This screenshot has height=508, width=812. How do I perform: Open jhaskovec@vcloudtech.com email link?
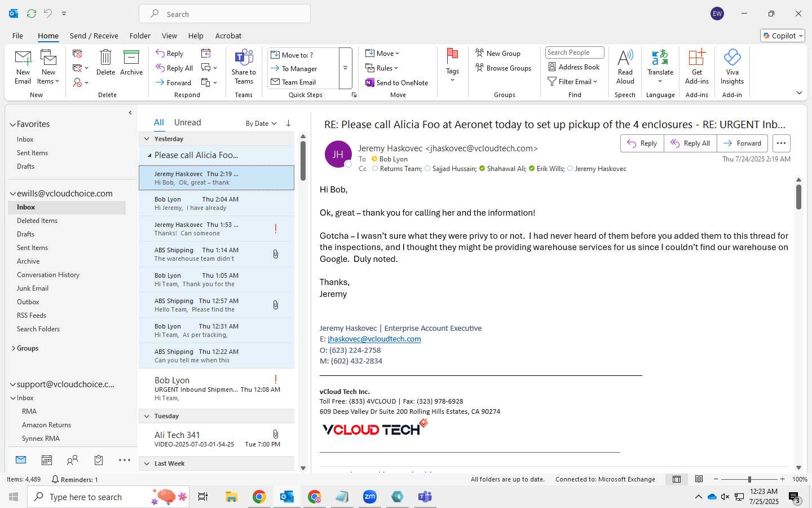tap(374, 339)
